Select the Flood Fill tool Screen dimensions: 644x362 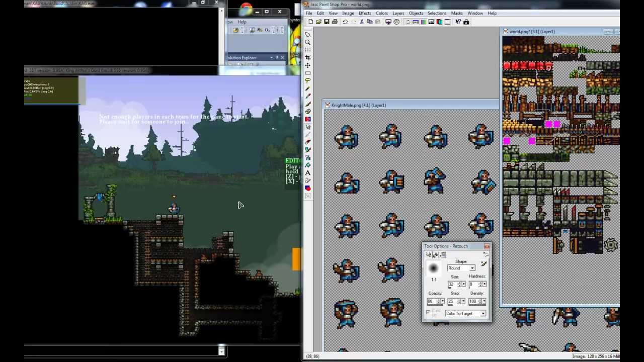click(308, 165)
